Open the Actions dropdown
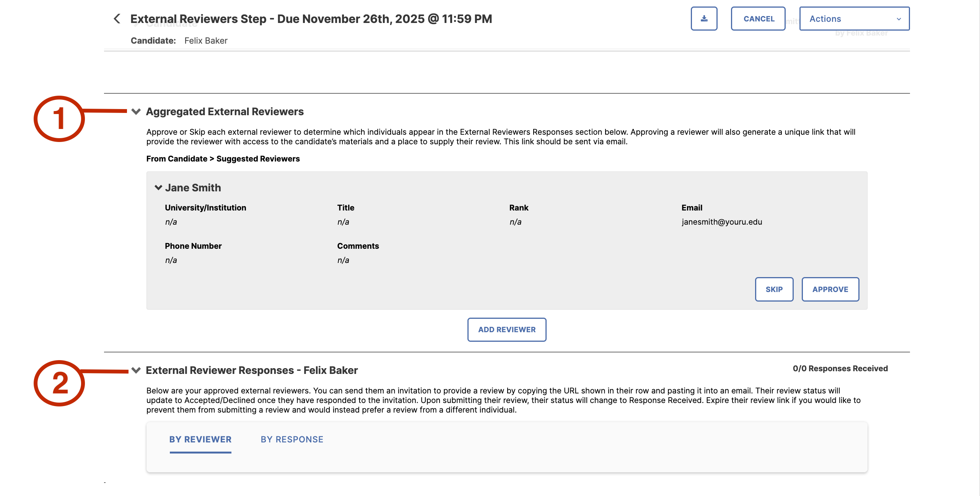The height and width of the screenshot is (496, 980). point(854,18)
